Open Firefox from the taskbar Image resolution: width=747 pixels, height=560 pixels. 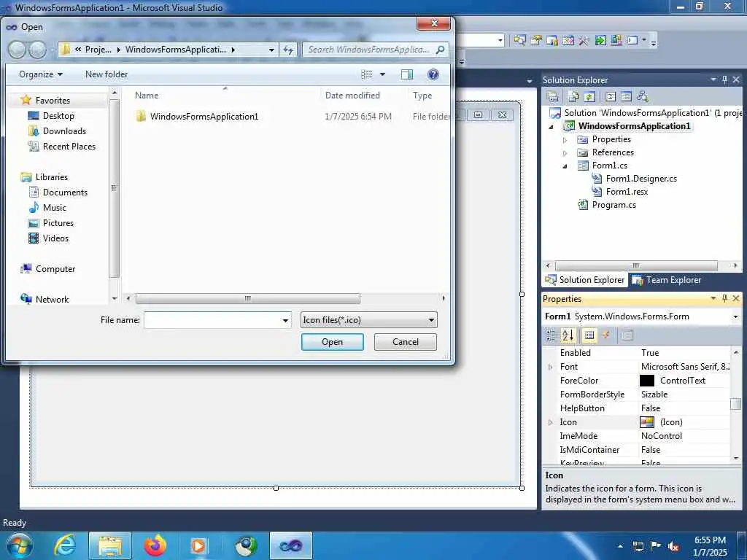click(155, 545)
